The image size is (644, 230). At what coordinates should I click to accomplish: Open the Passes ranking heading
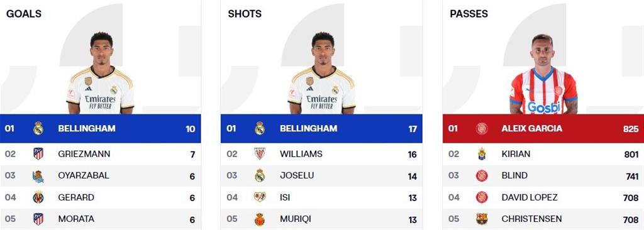click(x=469, y=14)
